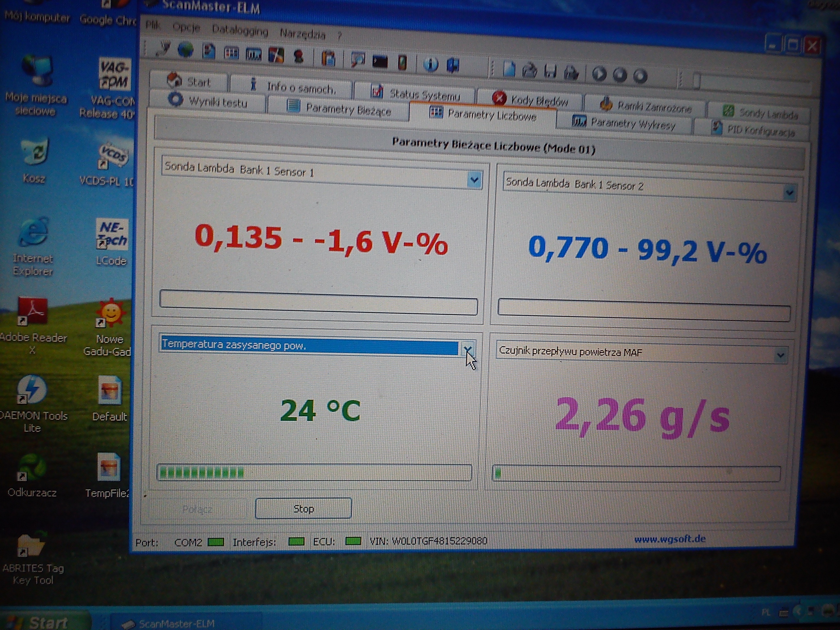Expand Sonda Lambda Bank 1 Sensor 2 dropdown

[x=789, y=192]
